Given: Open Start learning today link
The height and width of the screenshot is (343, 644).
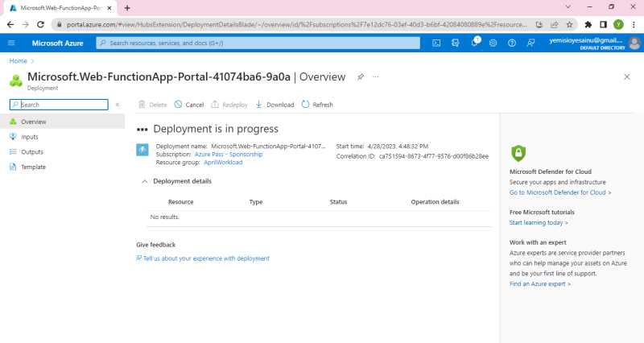Looking at the screenshot, I should 539,223.
